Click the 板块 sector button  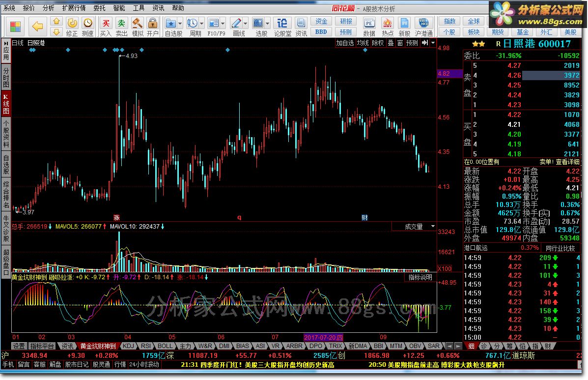tap(474, 32)
